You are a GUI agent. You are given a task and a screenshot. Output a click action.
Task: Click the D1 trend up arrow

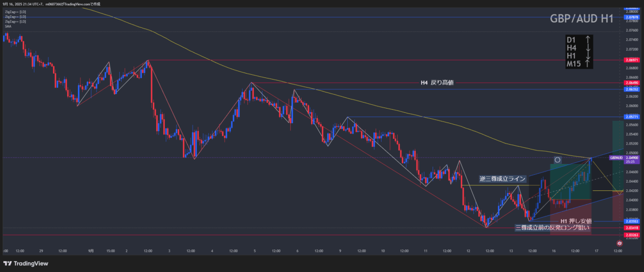[x=588, y=40]
